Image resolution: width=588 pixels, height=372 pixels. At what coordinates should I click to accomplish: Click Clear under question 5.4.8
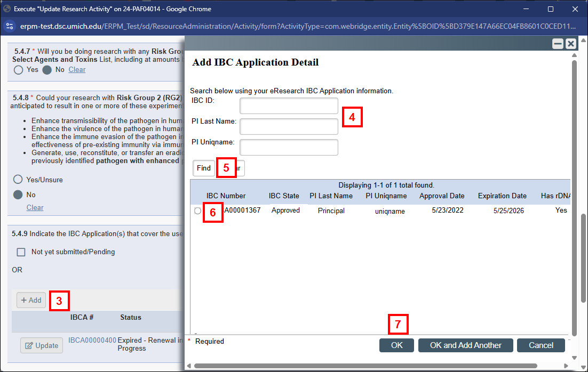35,207
